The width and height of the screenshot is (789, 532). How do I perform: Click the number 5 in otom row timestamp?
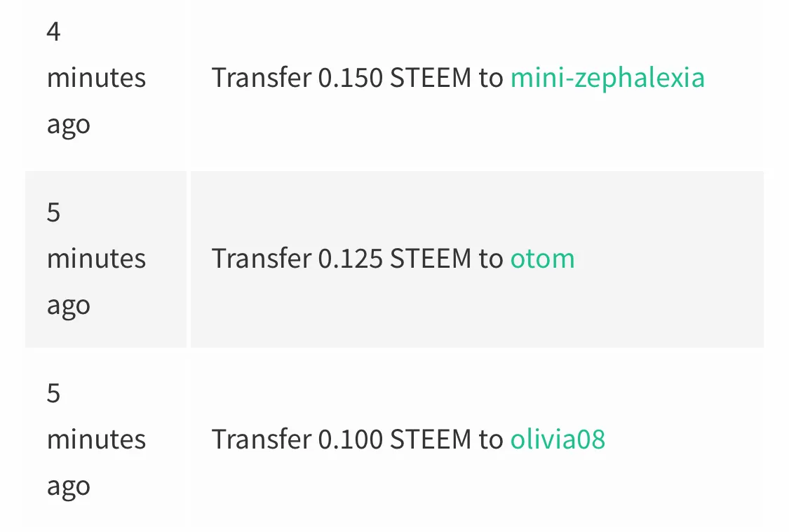point(53,212)
